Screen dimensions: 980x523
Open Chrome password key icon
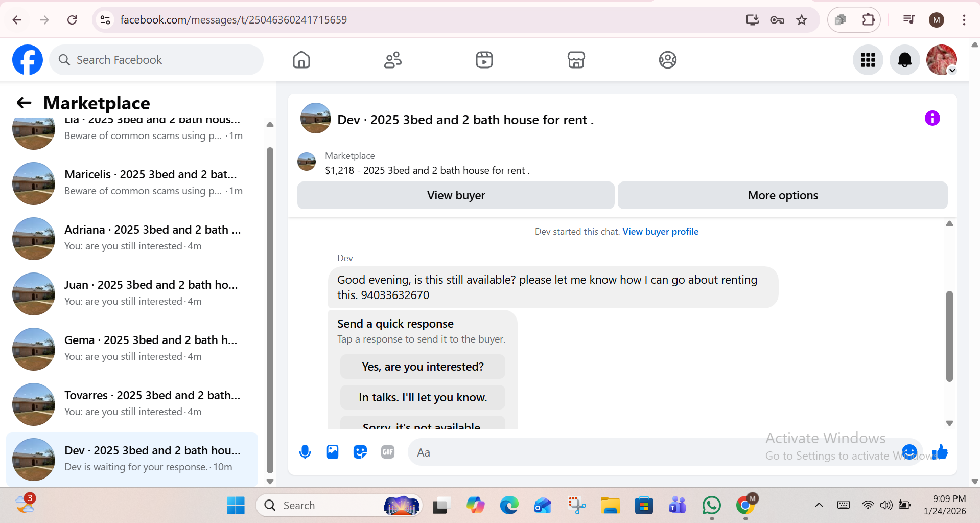(x=777, y=20)
